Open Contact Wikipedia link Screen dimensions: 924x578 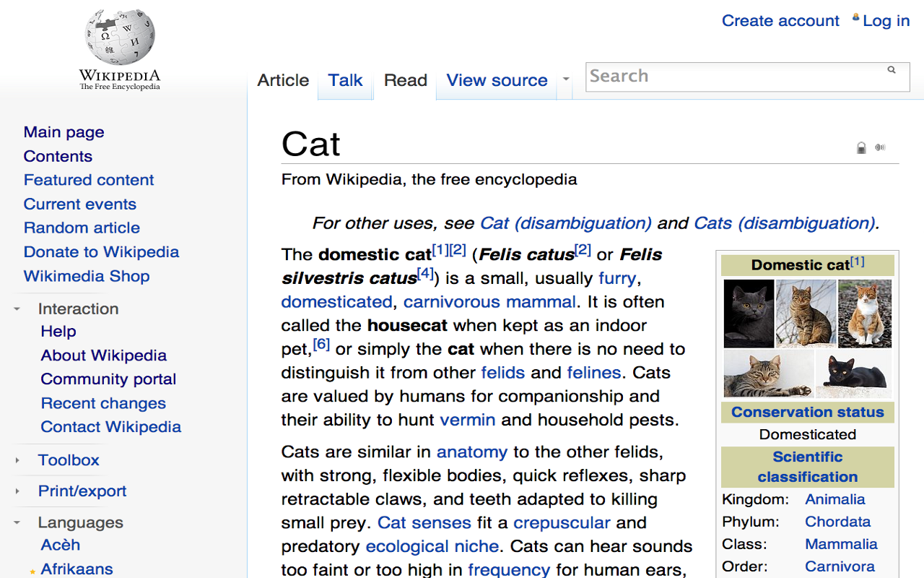point(110,427)
